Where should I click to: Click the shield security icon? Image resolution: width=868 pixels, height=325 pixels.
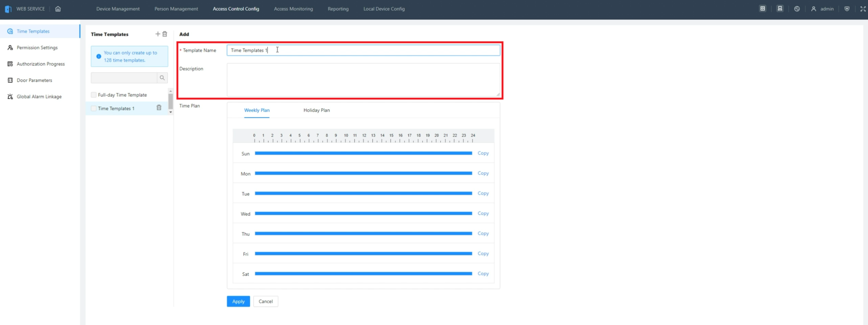tap(847, 9)
